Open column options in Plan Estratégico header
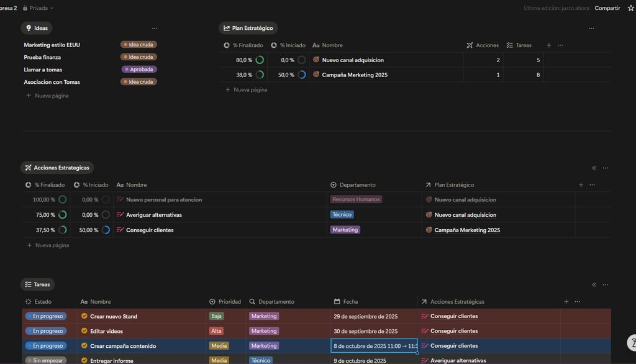The width and height of the screenshot is (636, 364). [560, 45]
